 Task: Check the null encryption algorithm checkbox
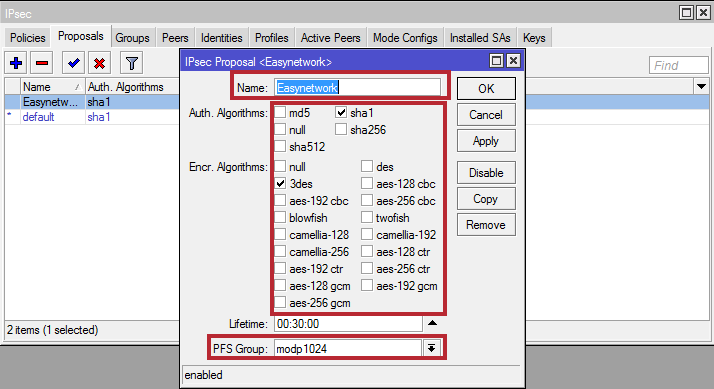tap(280, 167)
